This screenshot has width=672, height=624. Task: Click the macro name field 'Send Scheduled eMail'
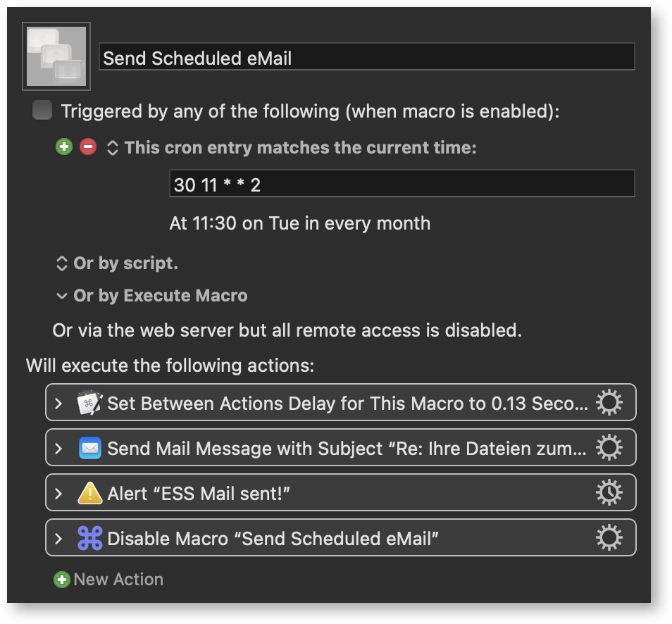tap(366, 57)
